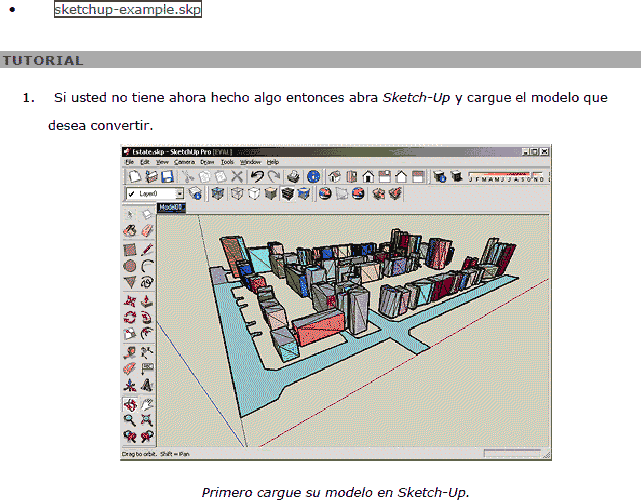
Task: Select Shaded with Textures display mode
Action: [288, 193]
